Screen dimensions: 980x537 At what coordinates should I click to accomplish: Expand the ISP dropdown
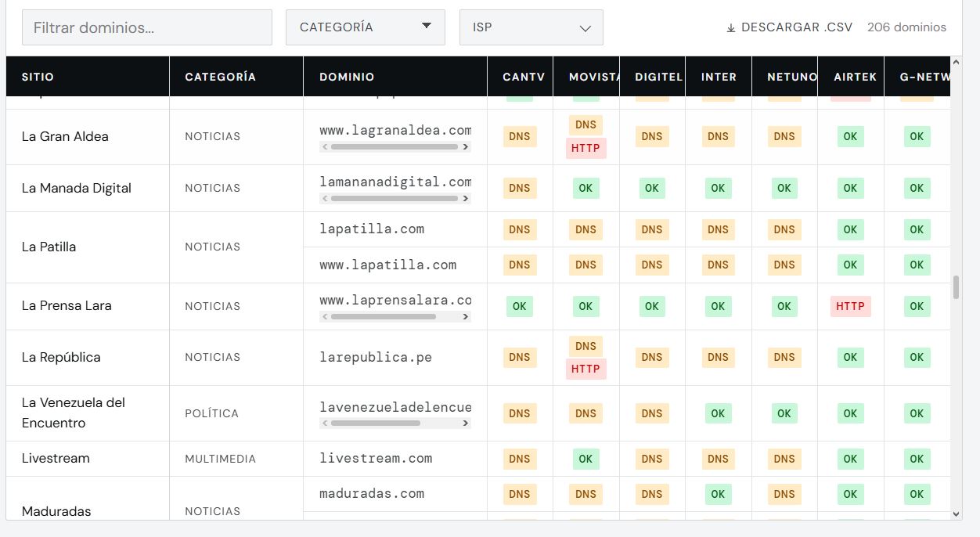coord(531,27)
